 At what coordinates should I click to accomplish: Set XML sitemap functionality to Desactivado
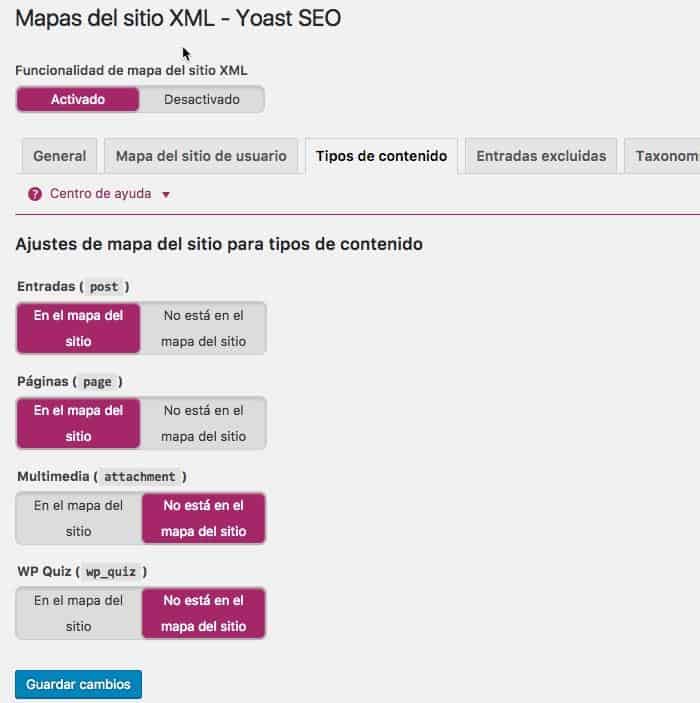[x=202, y=99]
